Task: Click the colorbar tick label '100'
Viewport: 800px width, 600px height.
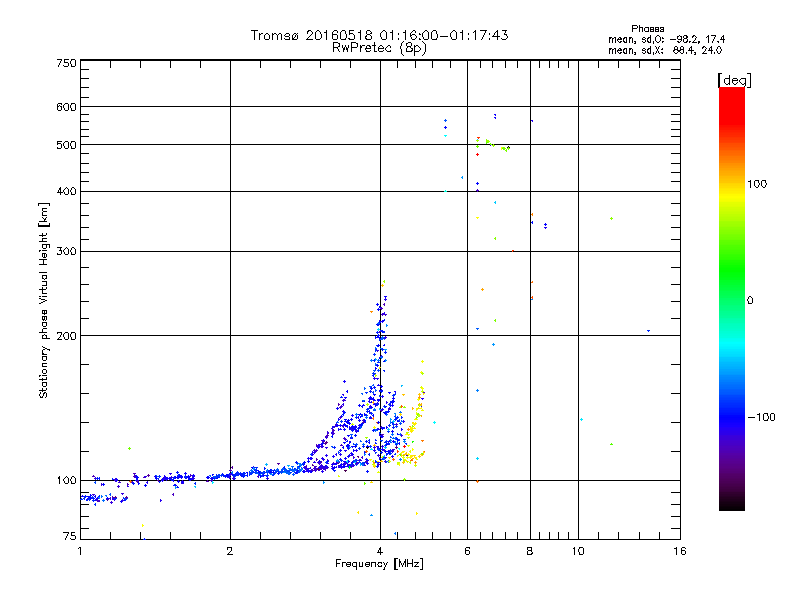Action: [x=757, y=184]
